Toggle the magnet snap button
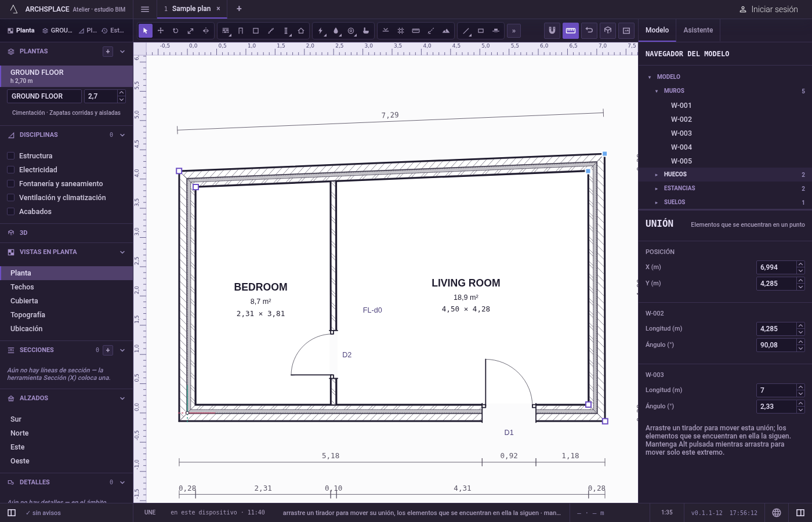812x522 pixels. click(552, 30)
